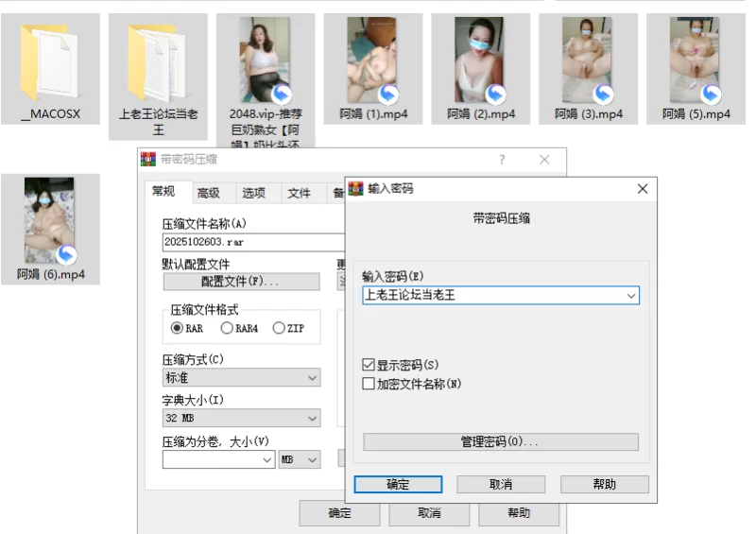Click 帮助 in 输入密码 dialog
This screenshot has width=756, height=534.
pyautogui.click(x=604, y=484)
